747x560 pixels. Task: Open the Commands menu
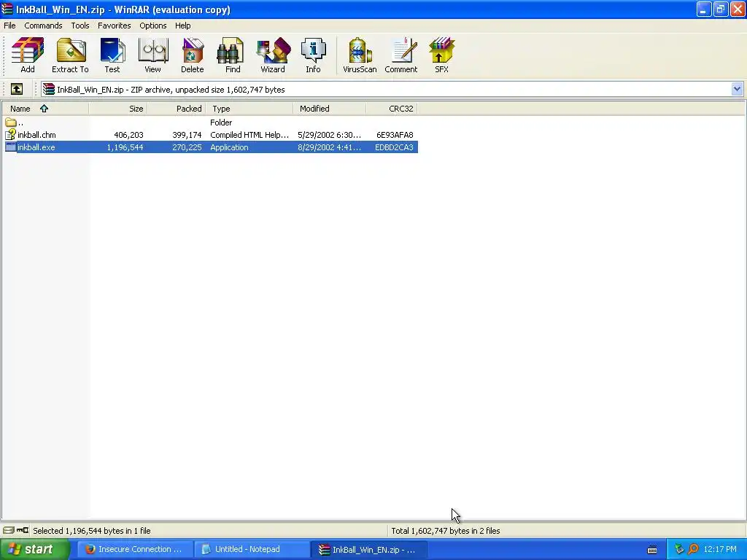point(43,26)
